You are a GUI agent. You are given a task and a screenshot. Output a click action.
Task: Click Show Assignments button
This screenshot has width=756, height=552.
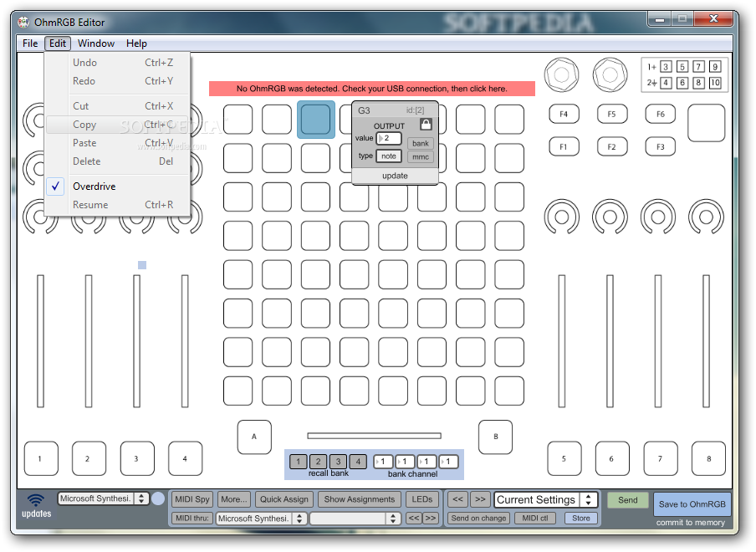(360, 499)
